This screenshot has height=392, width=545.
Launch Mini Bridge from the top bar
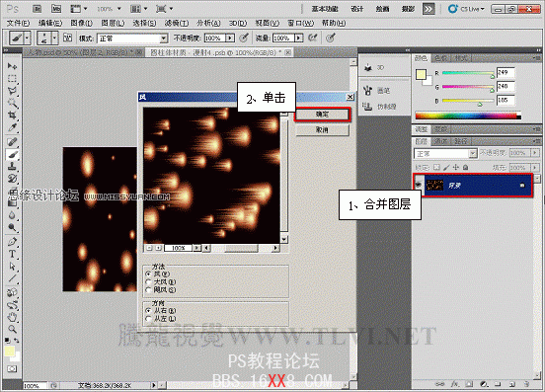pos(56,9)
